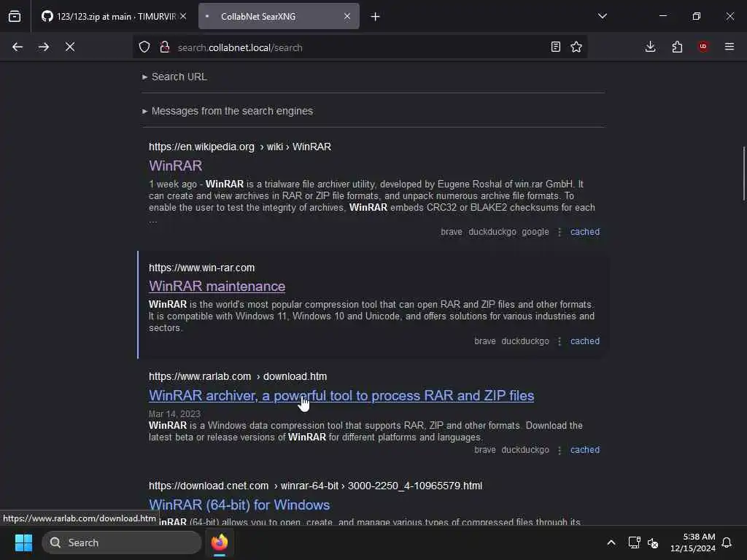Open WinRAR archiver rarlab result link
Viewport: 747px width, 560px height.
(x=341, y=396)
